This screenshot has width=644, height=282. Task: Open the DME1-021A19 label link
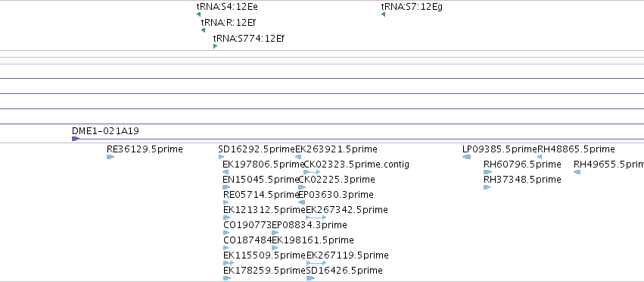105,131
